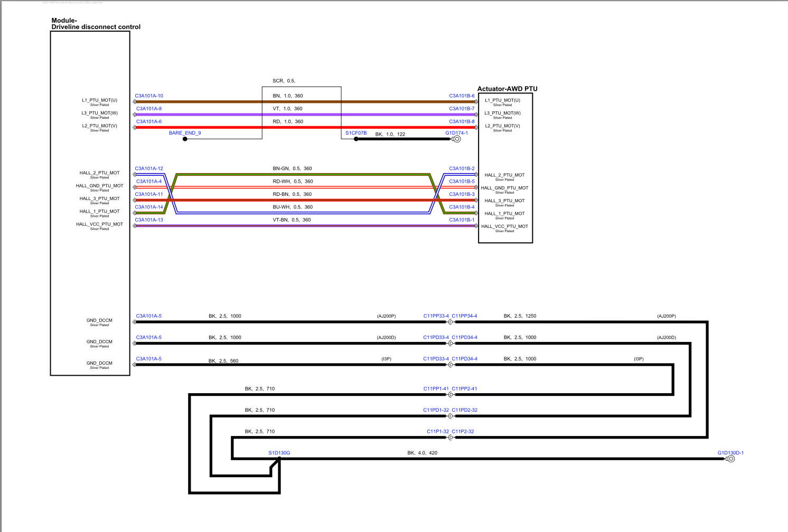Select the Actuator-AWD PTU component box
Image resolution: width=788 pixels, height=532 pixels.
(505, 168)
